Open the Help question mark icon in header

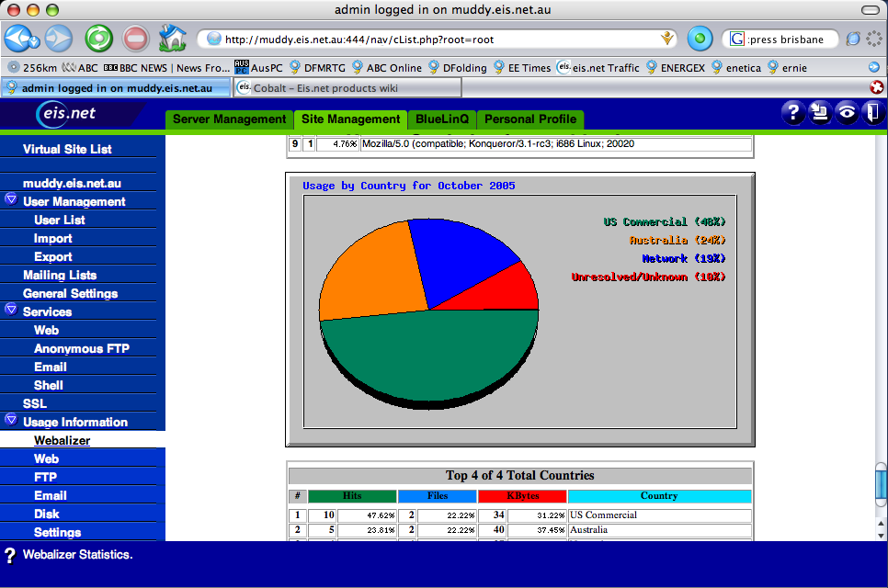pos(792,113)
